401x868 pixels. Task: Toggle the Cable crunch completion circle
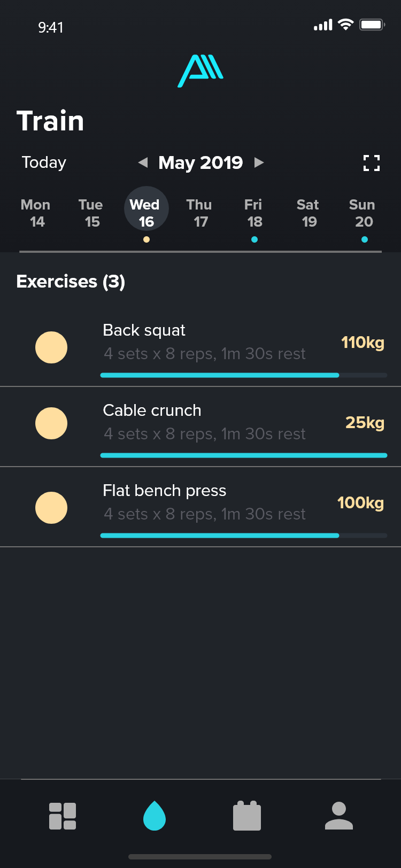point(51,423)
